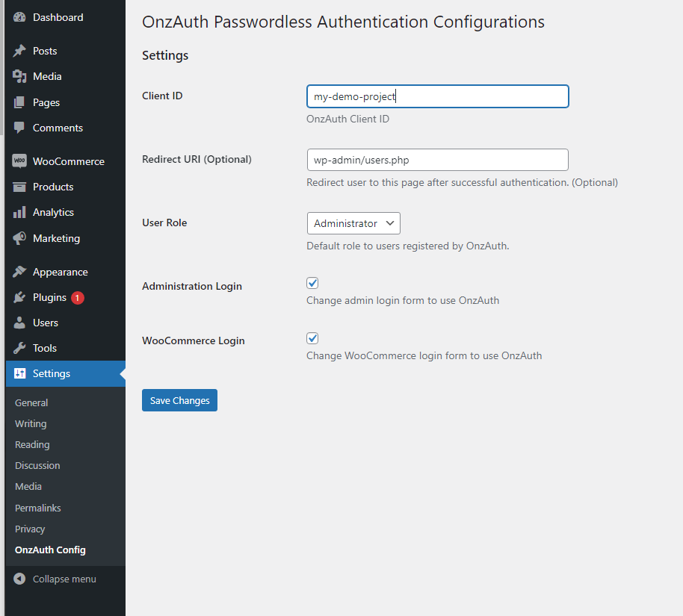Click the WooCommerce Woo logo icon
683x616 pixels.
coord(19,161)
